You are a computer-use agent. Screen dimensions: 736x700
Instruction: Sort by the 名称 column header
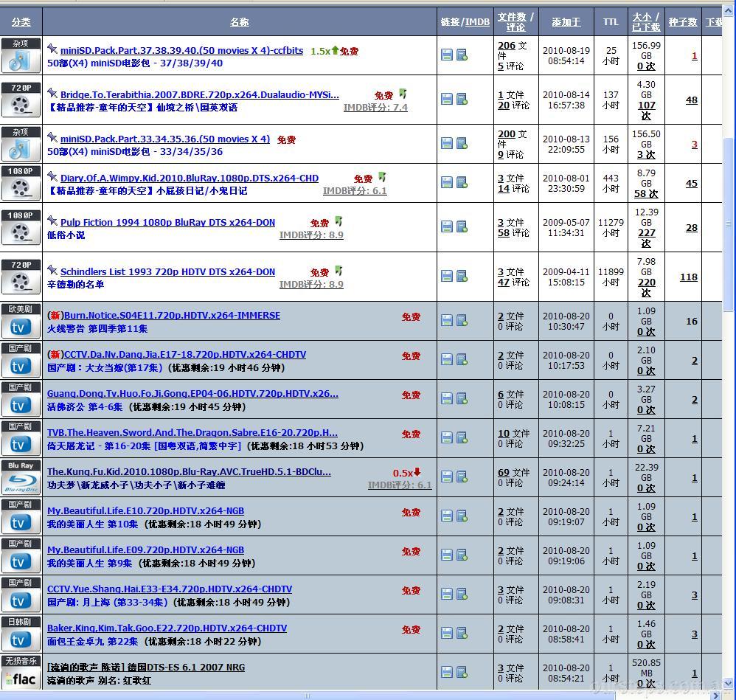[240, 22]
